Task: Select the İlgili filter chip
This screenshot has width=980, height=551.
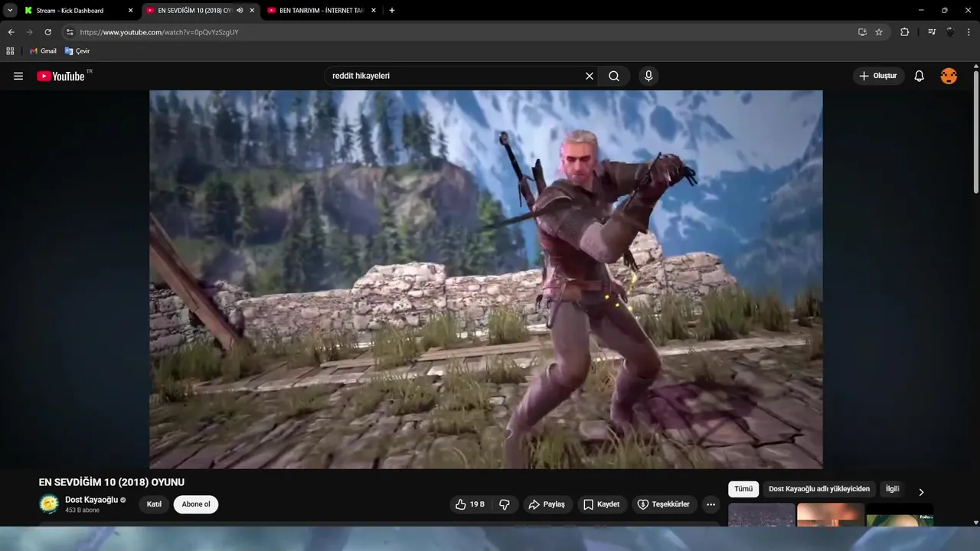Action: [893, 489]
